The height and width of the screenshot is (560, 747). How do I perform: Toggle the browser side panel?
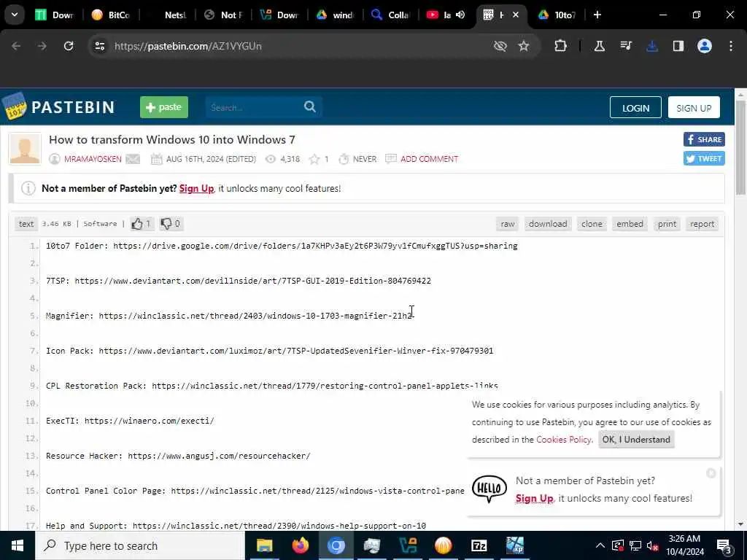pos(678,46)
